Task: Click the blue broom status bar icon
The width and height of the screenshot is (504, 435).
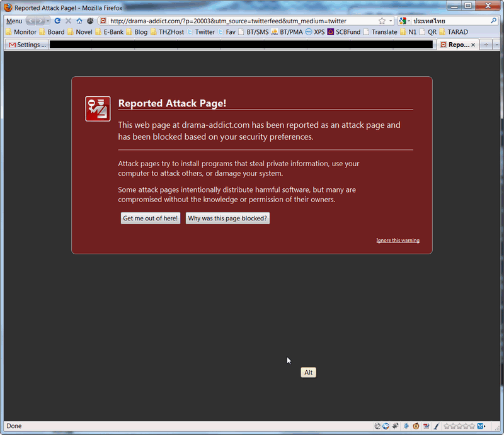Action: (436, 426)
